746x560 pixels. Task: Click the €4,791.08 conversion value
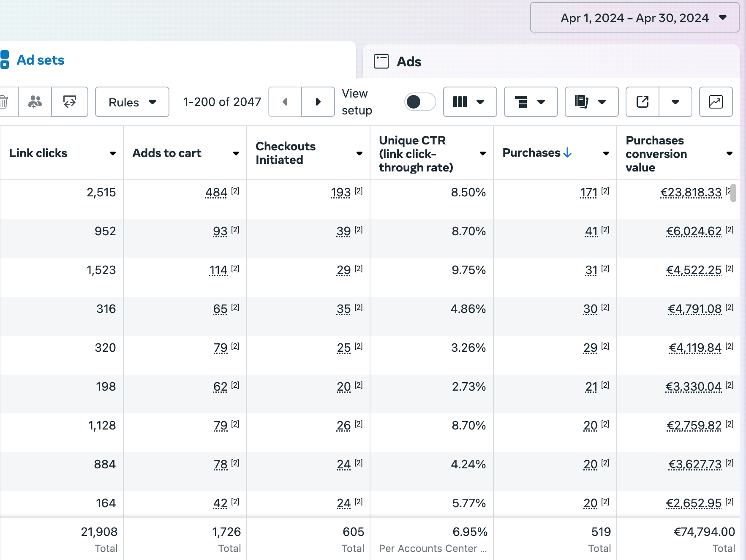695,309
